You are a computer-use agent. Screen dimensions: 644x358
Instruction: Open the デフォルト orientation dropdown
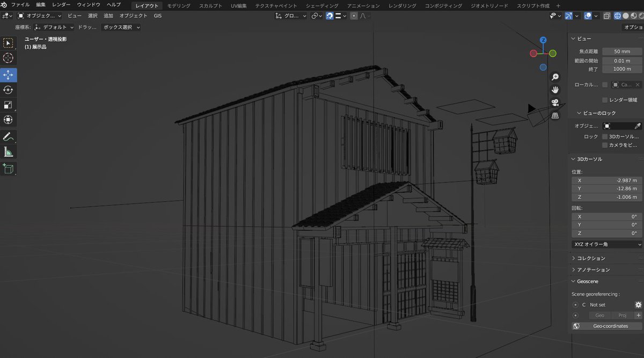(x=54, y=27)
